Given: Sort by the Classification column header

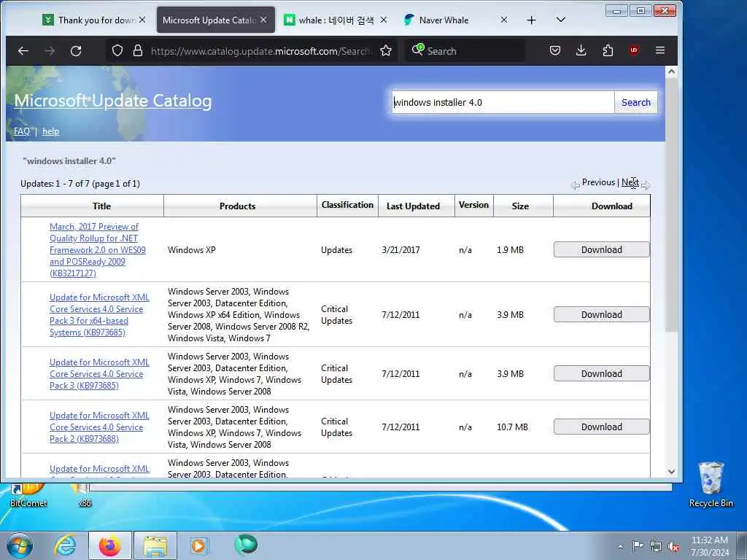Looking at the screenshot, I should (347, 205).
